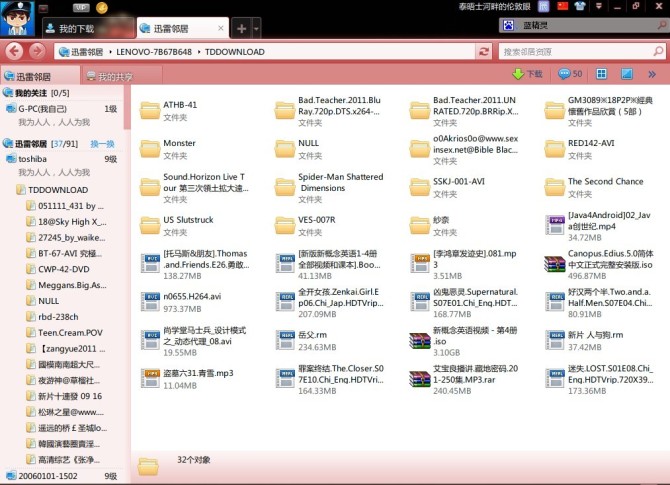Switch to 我的下载 tab

tap(89, 28)
